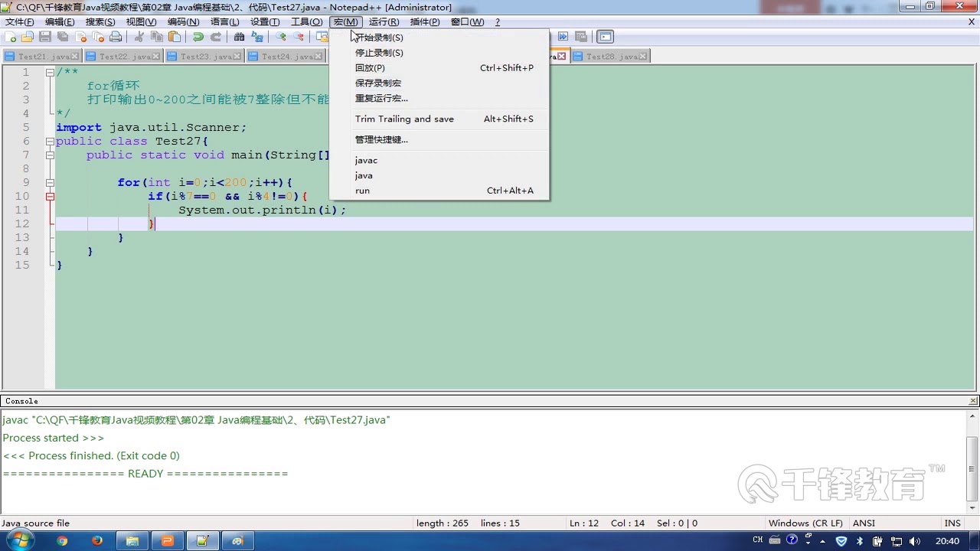Run the javac macro entry

click(x=439, y=160)
